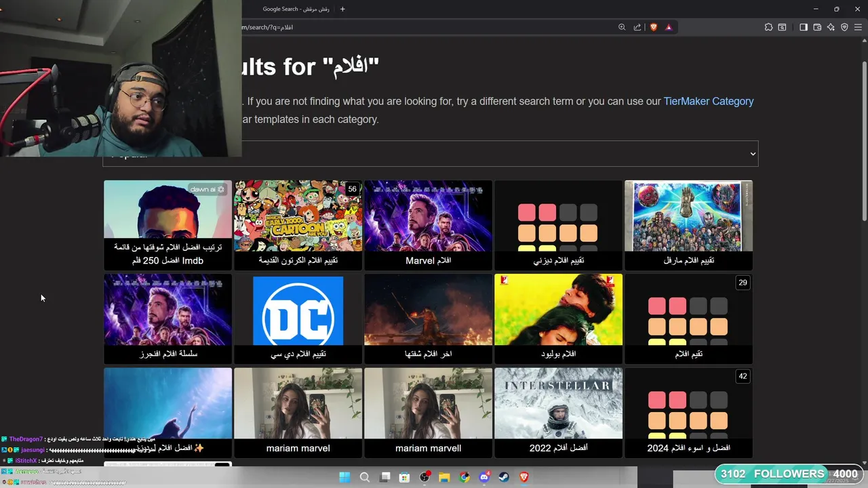Switch to OBS Studio in taskbar
Image resolution: width=868 pixels, height=488 pixels.
point(425,477)
